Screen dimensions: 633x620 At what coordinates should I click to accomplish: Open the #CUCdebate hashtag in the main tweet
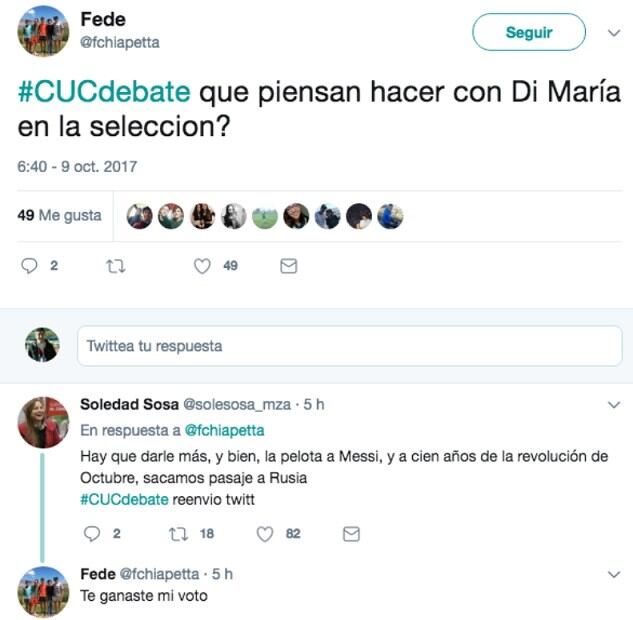pos(104,92)
